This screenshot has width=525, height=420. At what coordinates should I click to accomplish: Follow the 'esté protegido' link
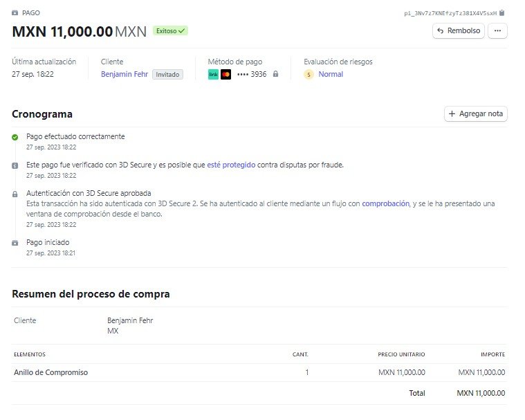(x=231, y=165)
